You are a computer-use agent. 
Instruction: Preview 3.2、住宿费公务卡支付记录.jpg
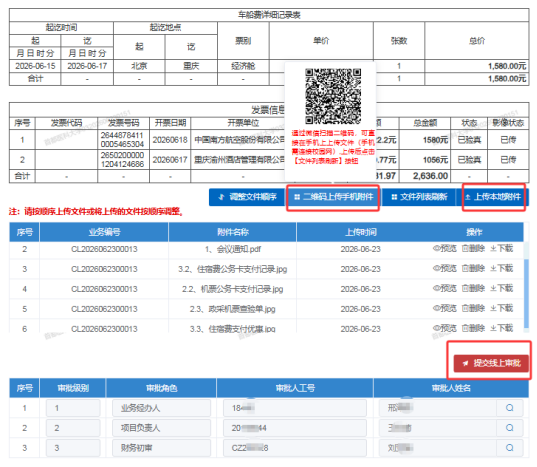click(445, 268)
